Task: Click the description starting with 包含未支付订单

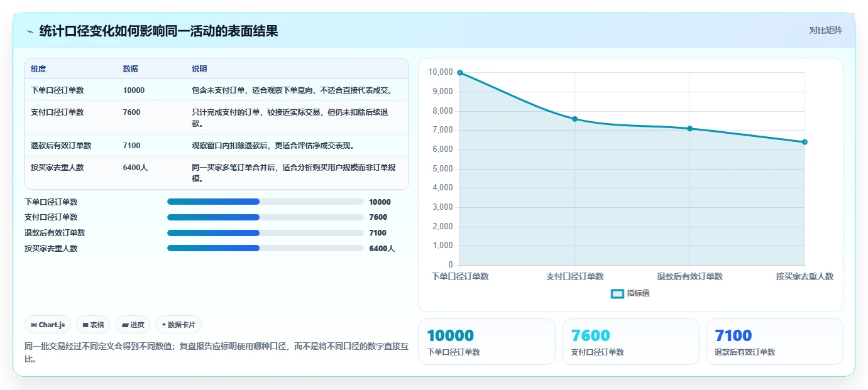Action: pyautogui.click(x=292, y=90)
